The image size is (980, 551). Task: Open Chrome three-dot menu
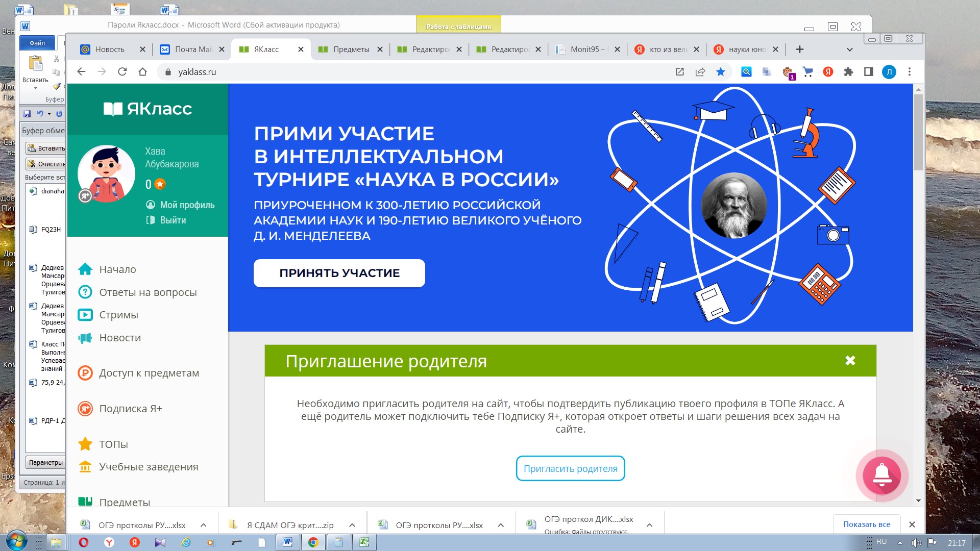tap(909, 72)
